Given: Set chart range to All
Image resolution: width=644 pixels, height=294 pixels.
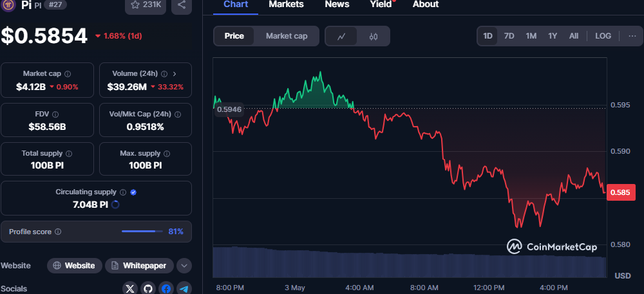Looking at the screenshot, I should coord(574,35).
